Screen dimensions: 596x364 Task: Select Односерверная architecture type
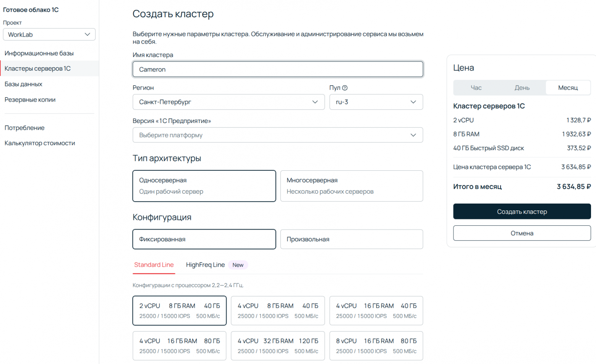pos(204,186)
